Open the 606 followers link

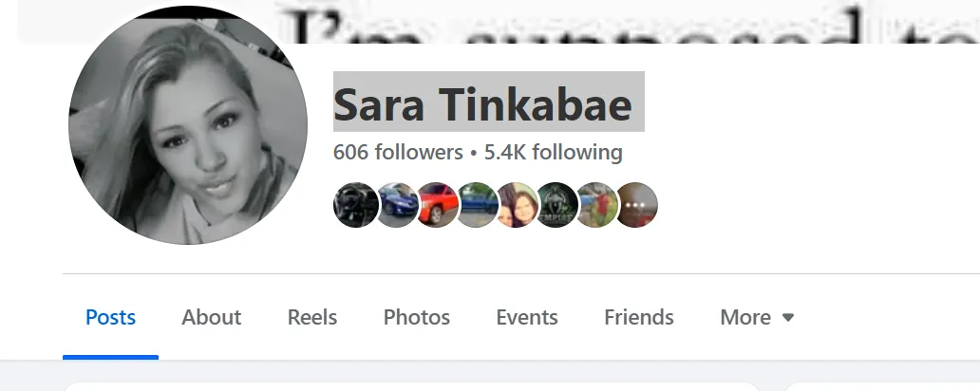(398, 153)
